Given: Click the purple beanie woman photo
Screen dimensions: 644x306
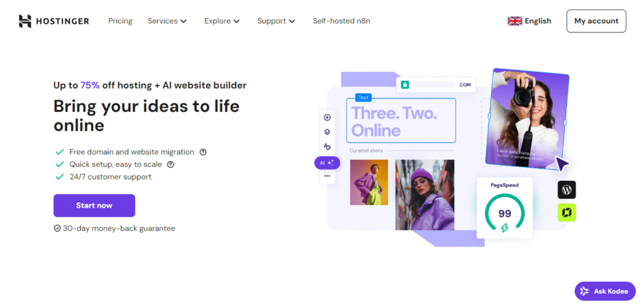Looking at the screenshot, I should pyautogui.click(x=425, y=195).
